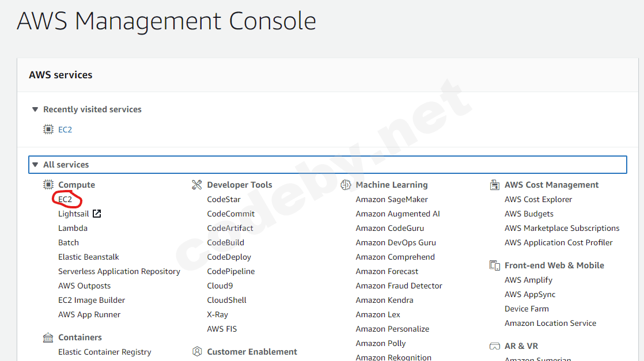Click the Containers category icon
The height and width of the screenshot is (361, 644).
(x=48, y=337)
